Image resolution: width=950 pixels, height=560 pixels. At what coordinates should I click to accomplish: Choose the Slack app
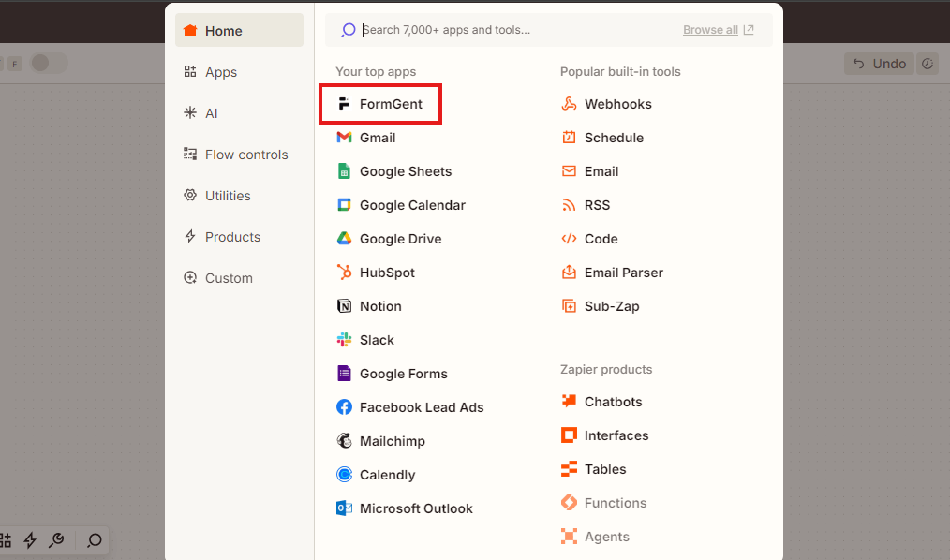pos(364,340)
